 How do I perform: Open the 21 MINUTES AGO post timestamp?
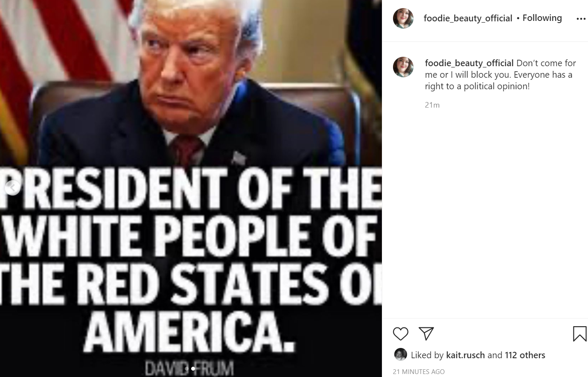418,372
